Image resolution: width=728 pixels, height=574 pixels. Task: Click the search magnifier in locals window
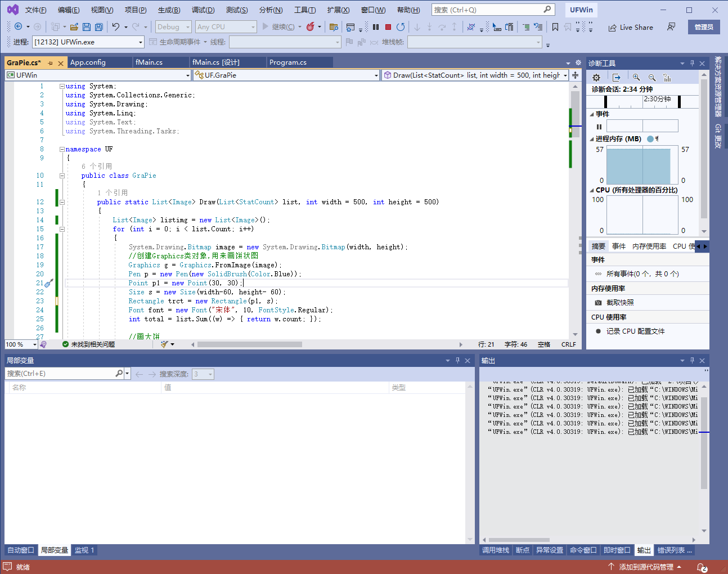pos(119,374)
